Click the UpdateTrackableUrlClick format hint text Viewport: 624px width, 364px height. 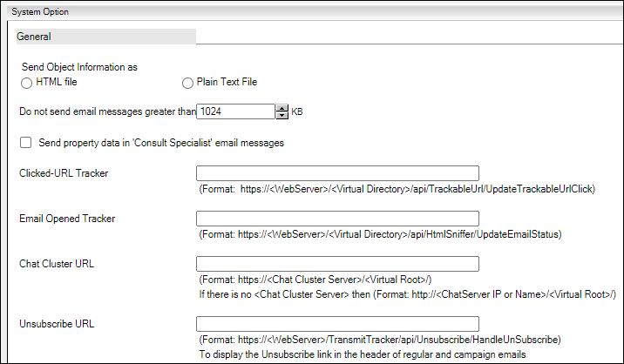(x=397, y=189)
